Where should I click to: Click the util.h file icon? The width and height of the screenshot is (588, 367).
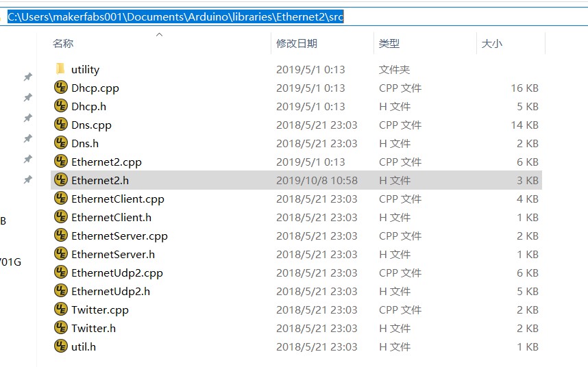pos(61,346)
